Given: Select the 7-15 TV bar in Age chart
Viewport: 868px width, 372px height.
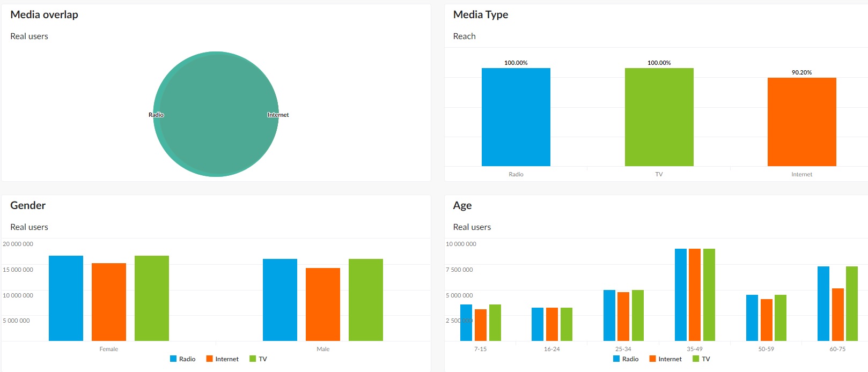Looking at the screenshot, I should 495,323.
